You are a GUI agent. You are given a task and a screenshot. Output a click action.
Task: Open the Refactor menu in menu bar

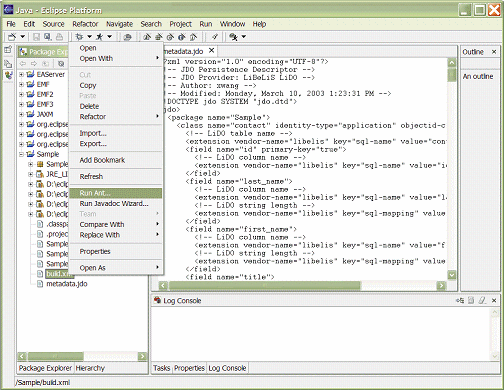point(85,24)
